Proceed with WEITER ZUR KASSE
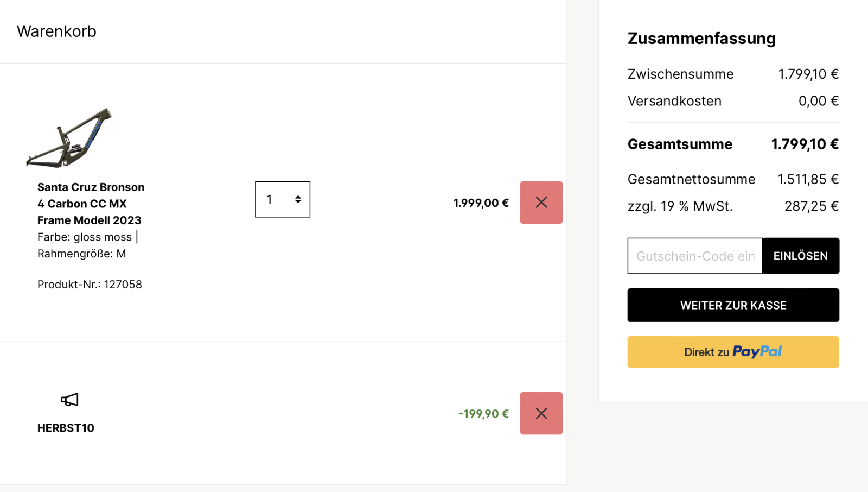Image resolution: width=868 pixels, height=492 pixels. click(733, 305)
